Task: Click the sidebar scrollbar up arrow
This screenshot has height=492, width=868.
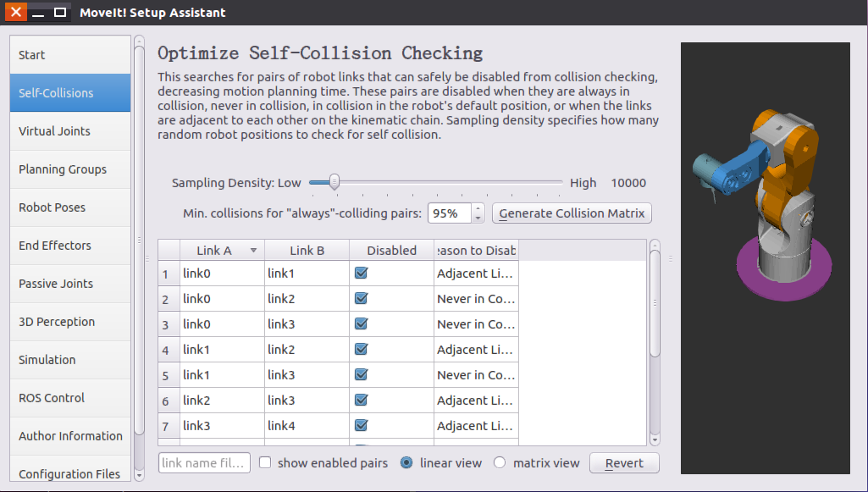Action: tap(139, 41)
